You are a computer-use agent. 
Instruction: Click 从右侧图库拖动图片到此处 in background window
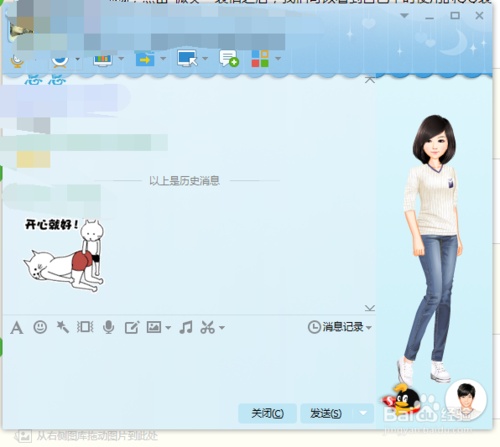tap(97, 436)
